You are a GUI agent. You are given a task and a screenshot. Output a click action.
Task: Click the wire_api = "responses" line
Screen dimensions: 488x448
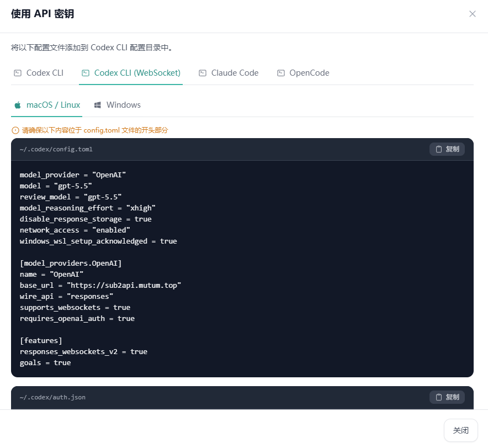[x=67, y=297]
